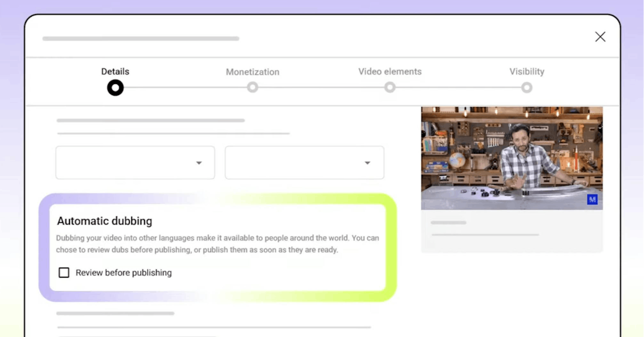Viewport: 644px width, 337px height.
Task: Click the Automatic dubbing heading
Action: tap(105, 221)
